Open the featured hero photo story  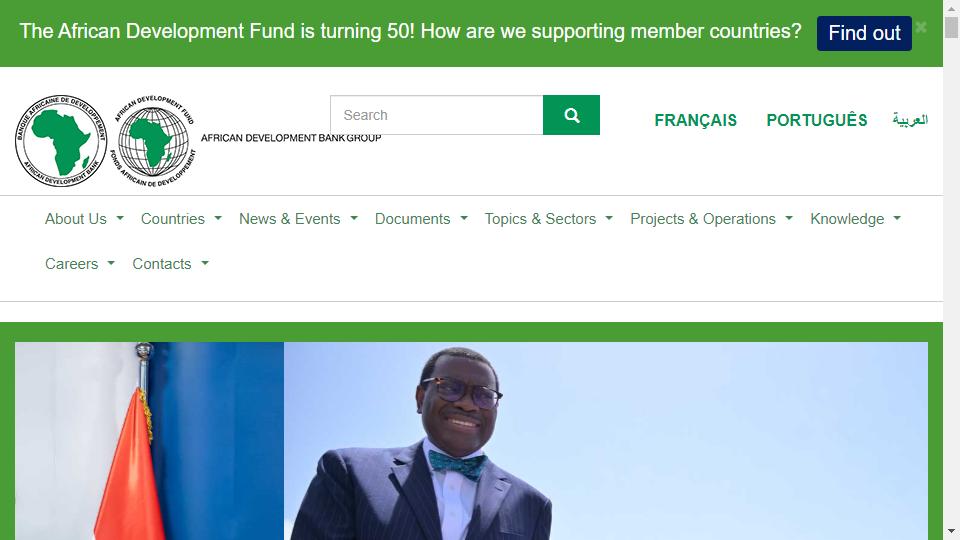(471, 441)
